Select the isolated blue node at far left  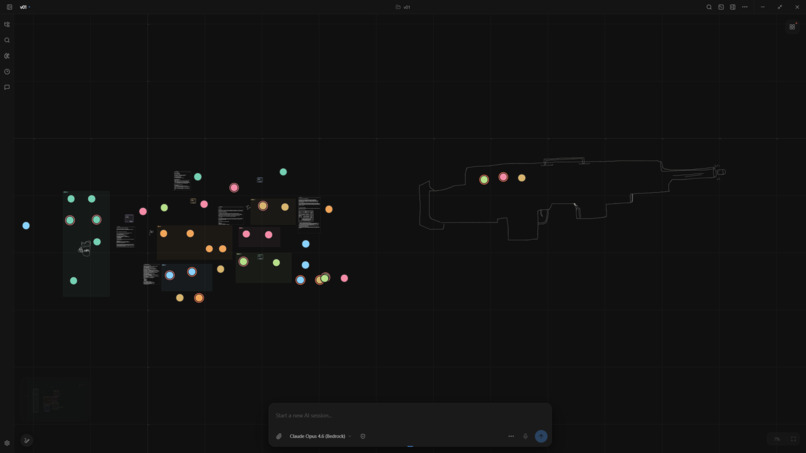26,226
